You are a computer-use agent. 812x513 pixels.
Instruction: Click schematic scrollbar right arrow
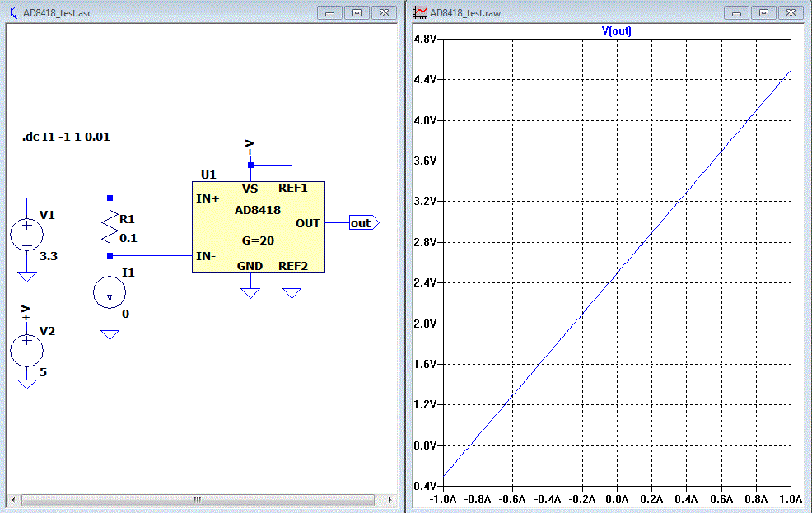pos(390,500)
